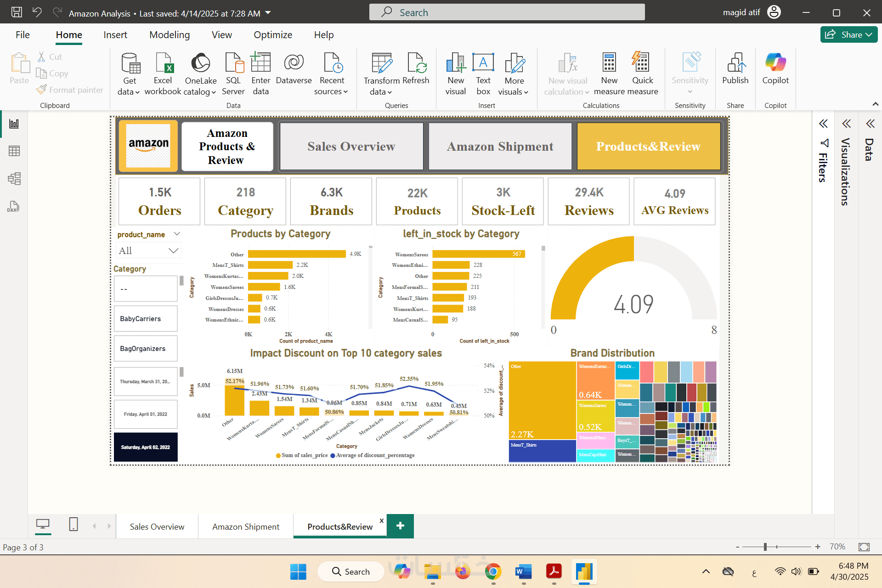Screen dimensions: 882x588
Task: Open the DAX query view
Action: click(x=13, y=207)
